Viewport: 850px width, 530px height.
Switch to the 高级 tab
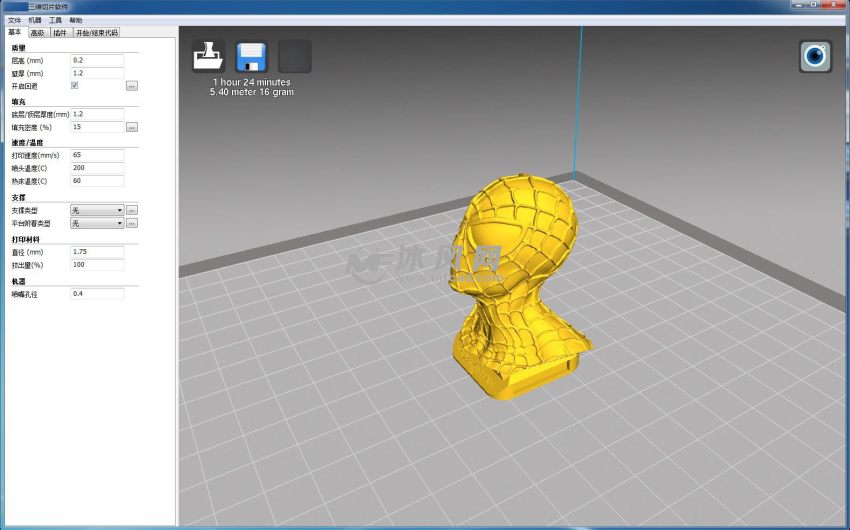(x=37, y=33)
